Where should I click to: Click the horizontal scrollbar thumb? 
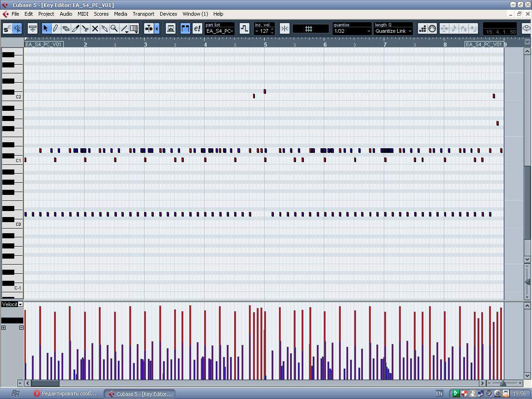coord(45,383)
